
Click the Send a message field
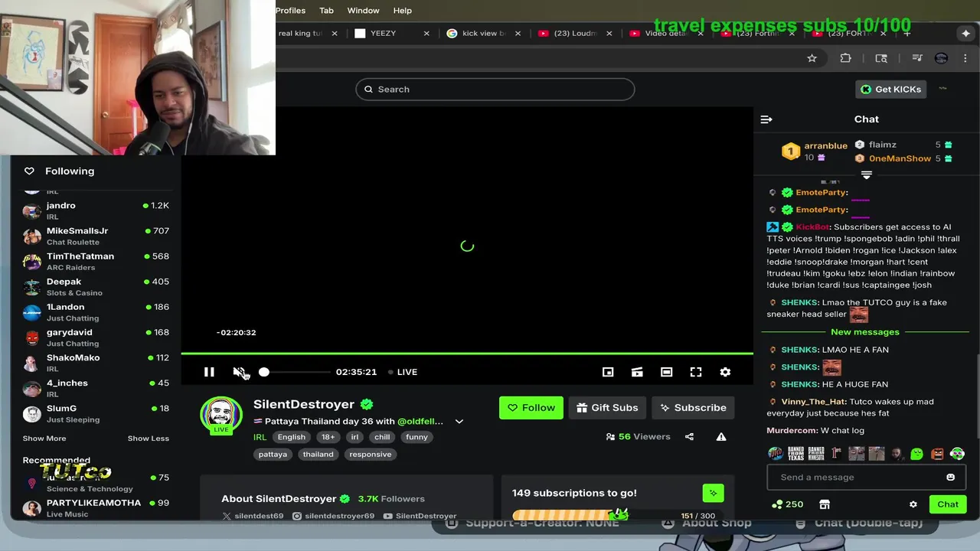(x=859, y=478)
